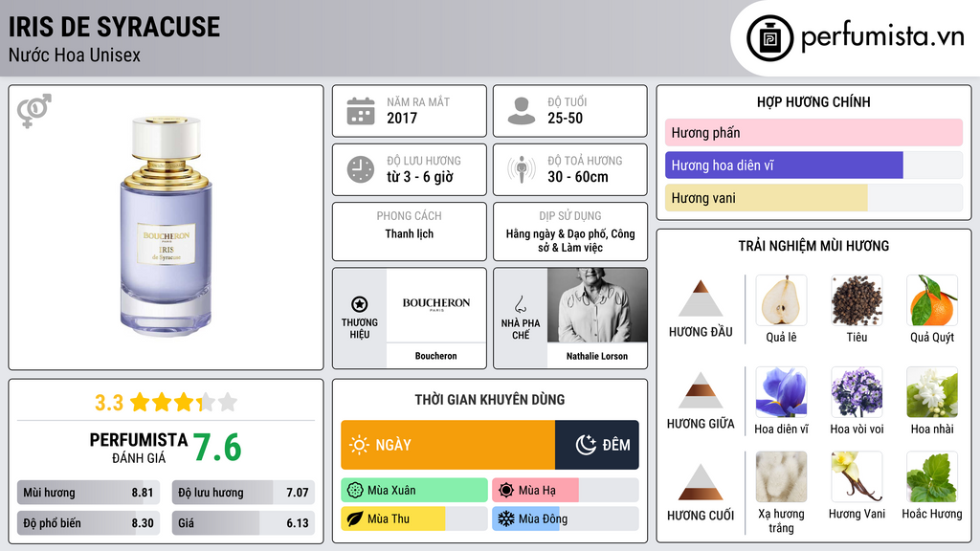Screen dimensions: 980x551
Task: Click the star badge icon above Thương hiệu
Action: click(x=360, y=304)
